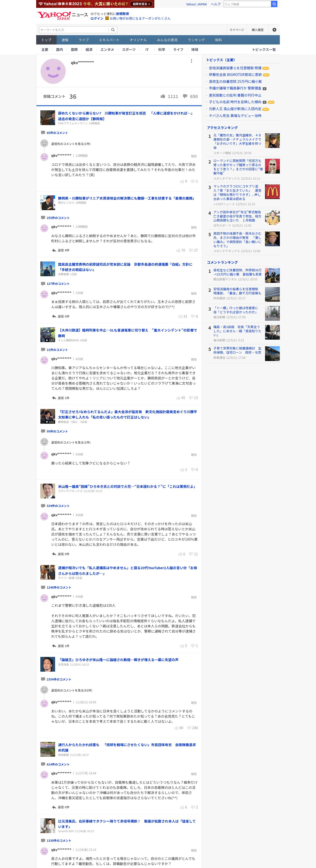Click the ログイン link

coord(97,18)
